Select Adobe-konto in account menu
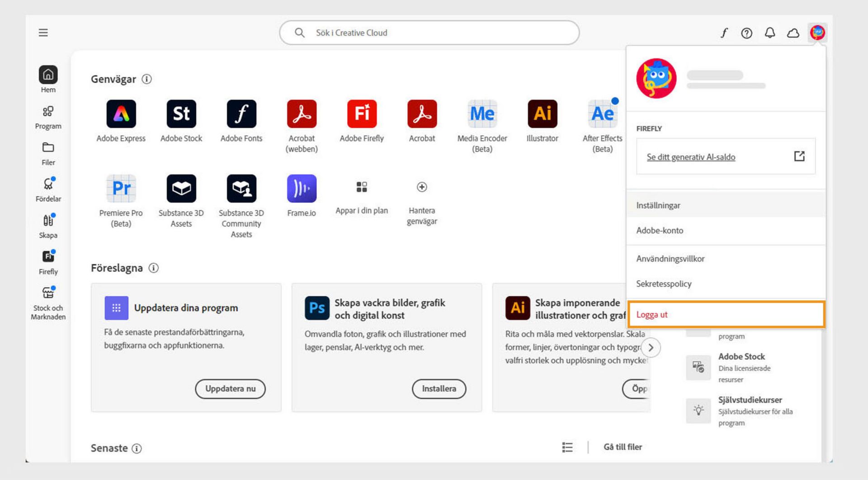Screen dimensions: 868x480 (x=726, y=230)
